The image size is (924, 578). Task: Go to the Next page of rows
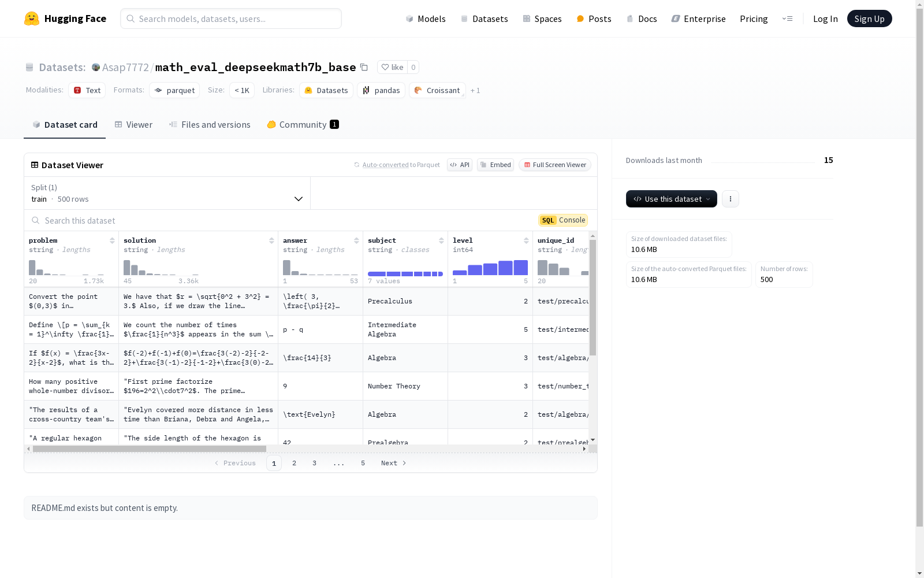click(393, 463)
